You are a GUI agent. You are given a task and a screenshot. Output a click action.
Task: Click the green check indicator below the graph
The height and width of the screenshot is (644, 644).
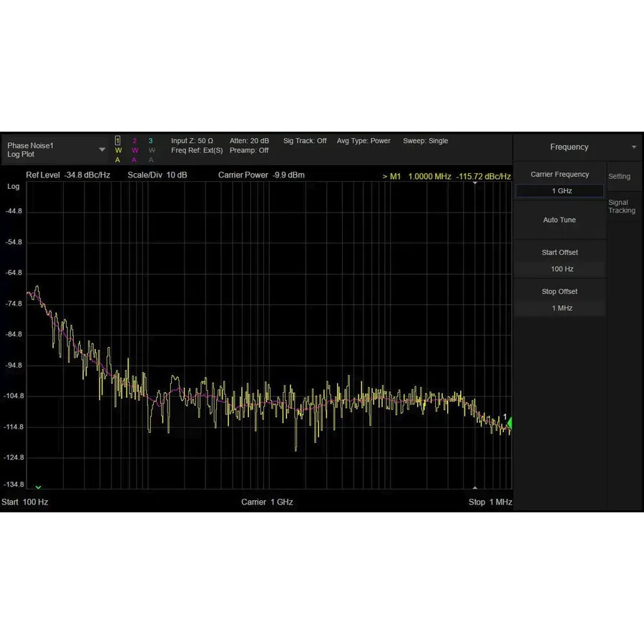click(x=38, y=486)
